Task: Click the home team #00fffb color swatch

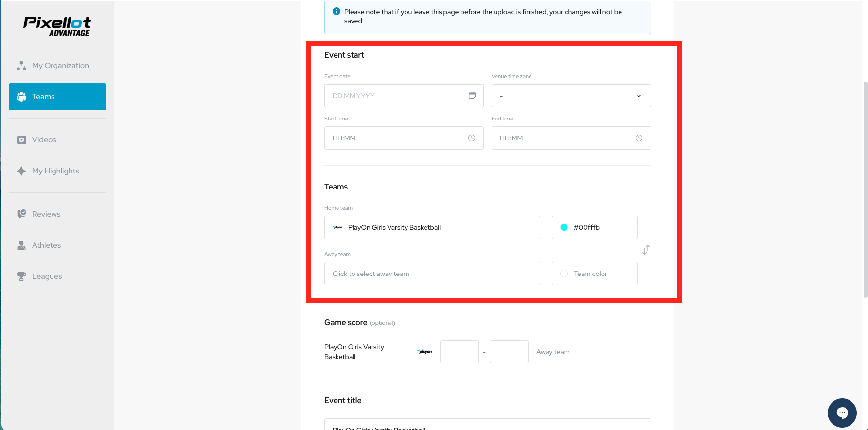Action: coord(564,227)
